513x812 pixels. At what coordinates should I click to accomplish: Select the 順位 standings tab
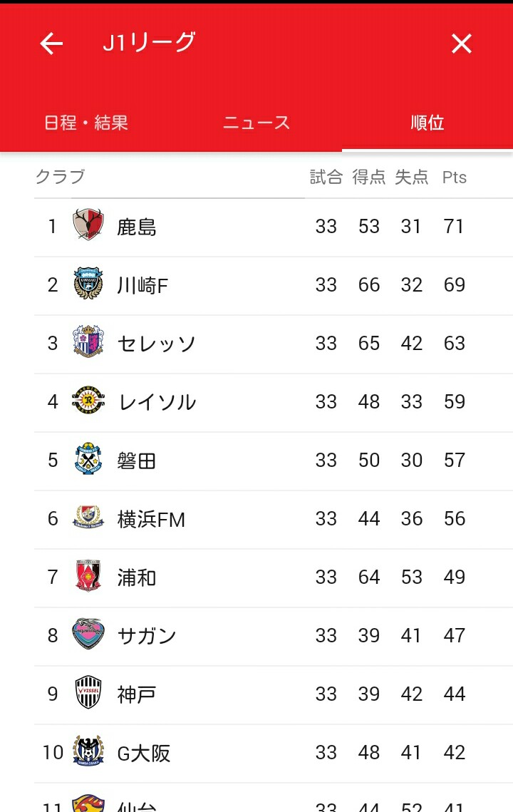coord(427,123)
